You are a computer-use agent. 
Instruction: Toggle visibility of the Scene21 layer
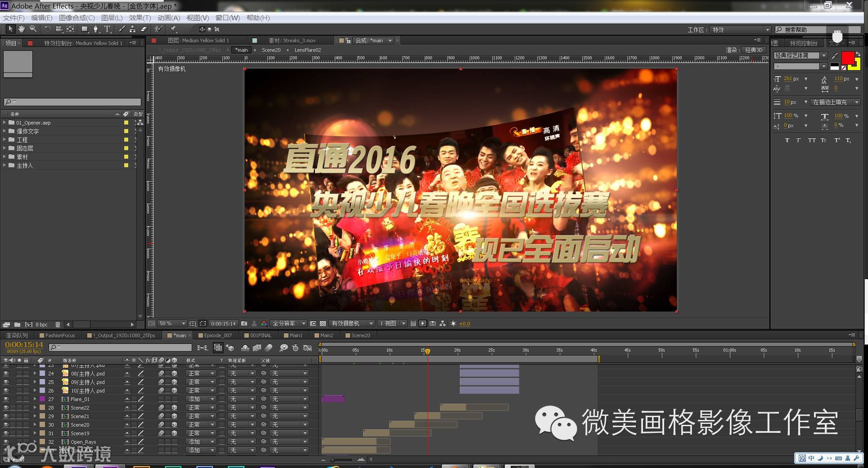(x=6, y=416)
